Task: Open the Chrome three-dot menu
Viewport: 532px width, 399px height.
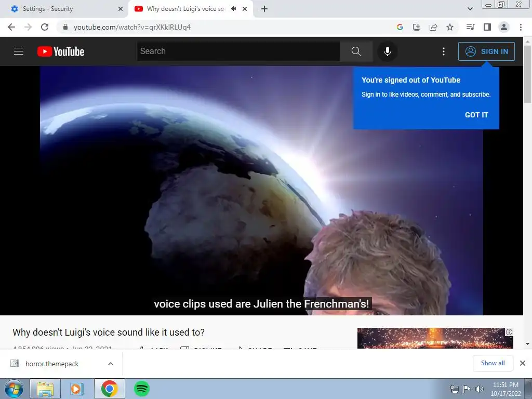Action: tap(521, 27)
